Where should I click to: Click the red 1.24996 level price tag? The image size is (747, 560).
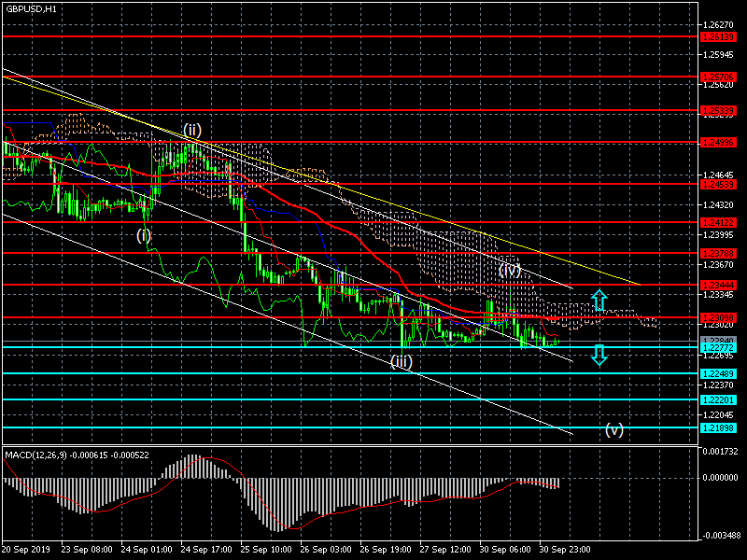[x=719, y=143]
